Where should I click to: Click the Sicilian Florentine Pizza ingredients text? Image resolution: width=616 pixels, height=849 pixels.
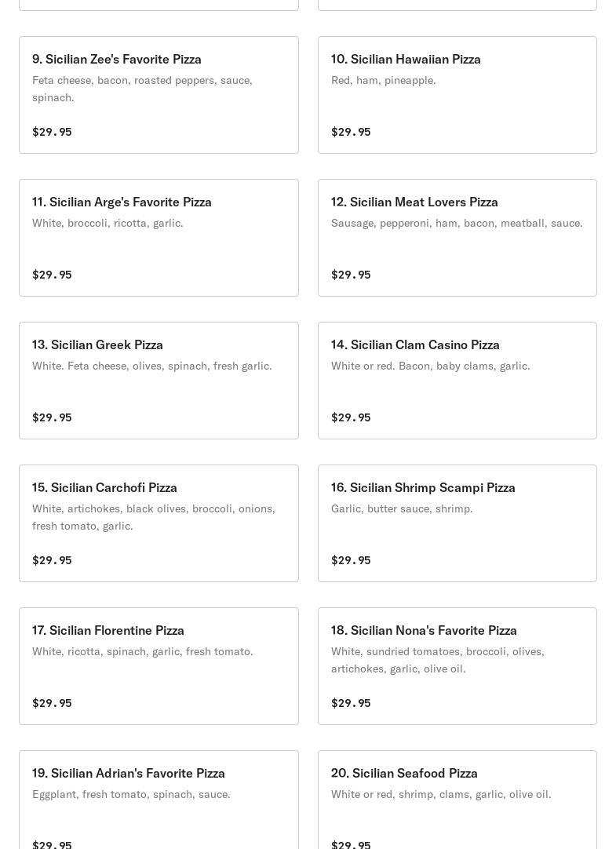[142, 652]
